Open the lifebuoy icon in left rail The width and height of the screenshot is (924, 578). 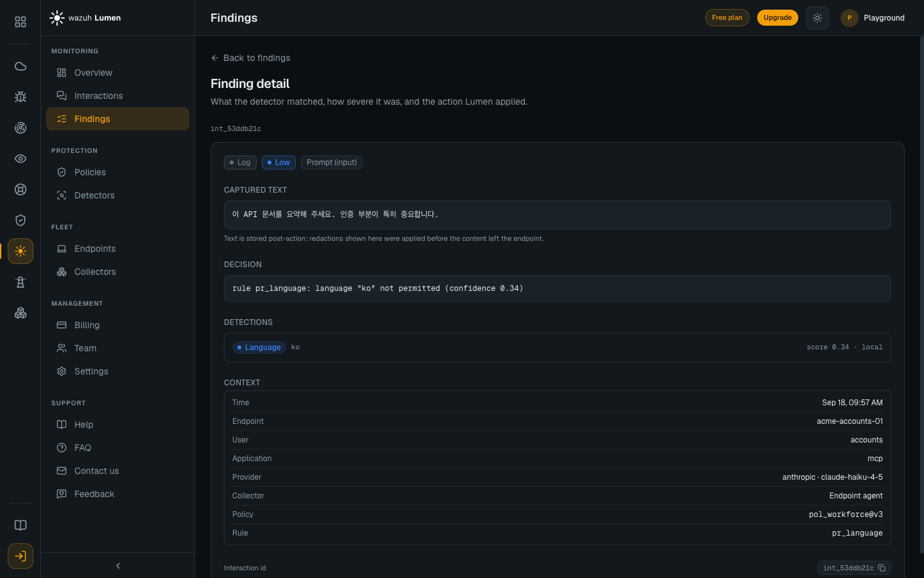point(21,189)
